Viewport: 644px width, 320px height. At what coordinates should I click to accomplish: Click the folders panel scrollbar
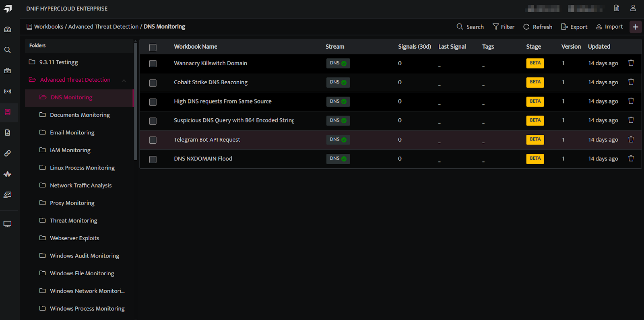pyautogui.click(x=136, y=101)
